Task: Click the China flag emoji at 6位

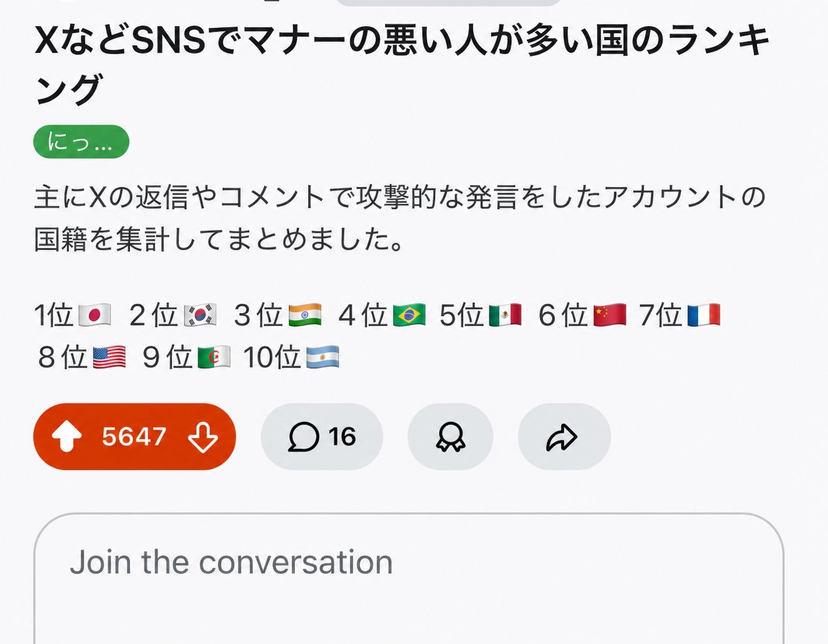Action: pos(610,316)
